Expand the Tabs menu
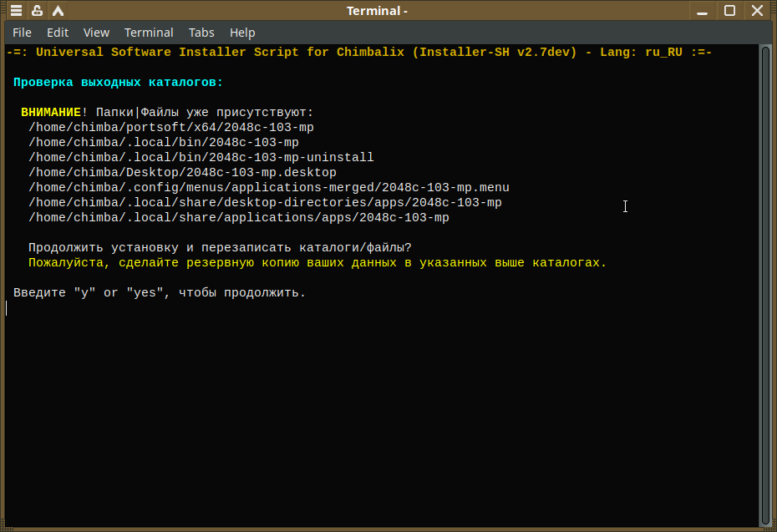Image resolution: width=777 pixels, height=532 pixels. pos(201,33)
